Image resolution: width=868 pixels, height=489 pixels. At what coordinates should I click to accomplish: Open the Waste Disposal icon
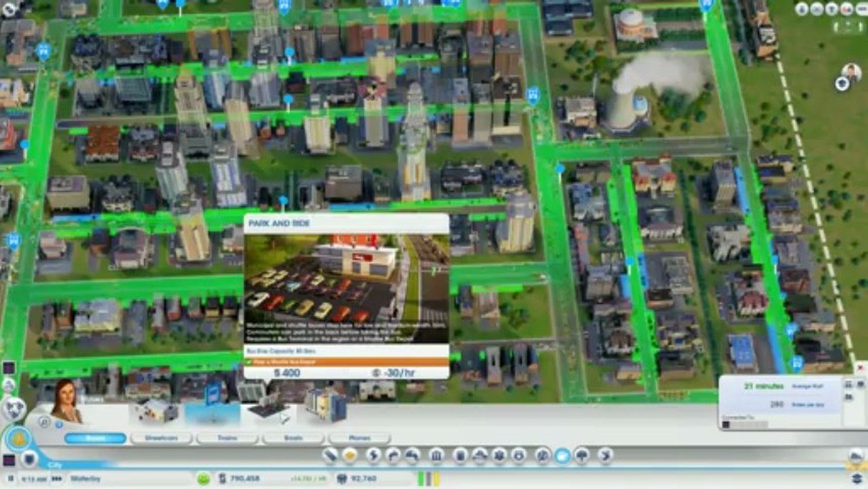[x=461, y=455]
